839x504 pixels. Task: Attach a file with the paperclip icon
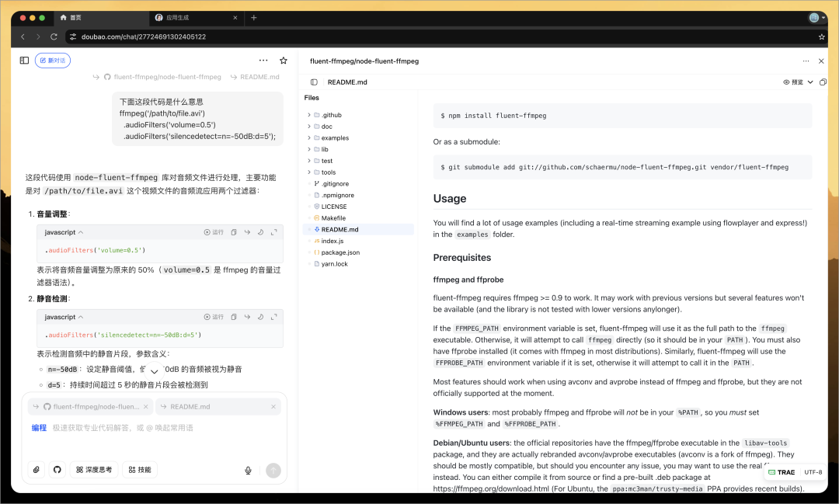pyautogui.click(x=37, y=470)
